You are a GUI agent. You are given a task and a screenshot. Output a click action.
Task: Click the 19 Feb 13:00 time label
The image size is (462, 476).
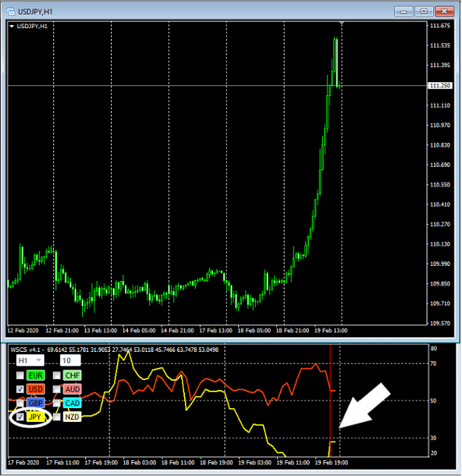pos(330,331)
